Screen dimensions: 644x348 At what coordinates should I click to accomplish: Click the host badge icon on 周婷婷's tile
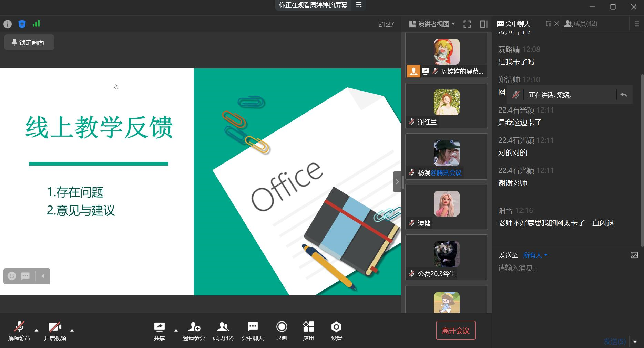(x=413, y=71)
